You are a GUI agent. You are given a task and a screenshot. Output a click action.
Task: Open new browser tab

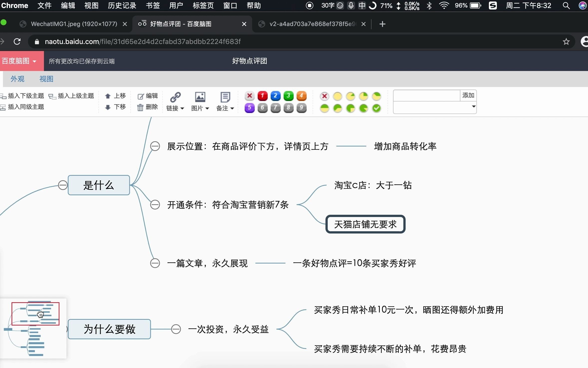coord(382,24)
